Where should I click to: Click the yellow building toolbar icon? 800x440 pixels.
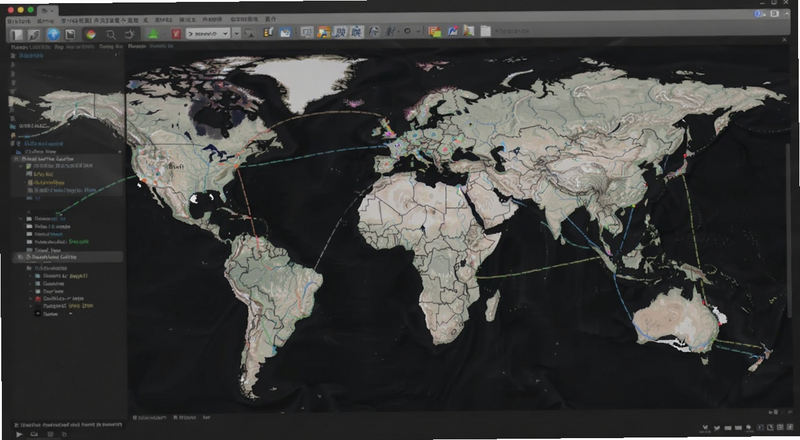click(x=268, y=33)
